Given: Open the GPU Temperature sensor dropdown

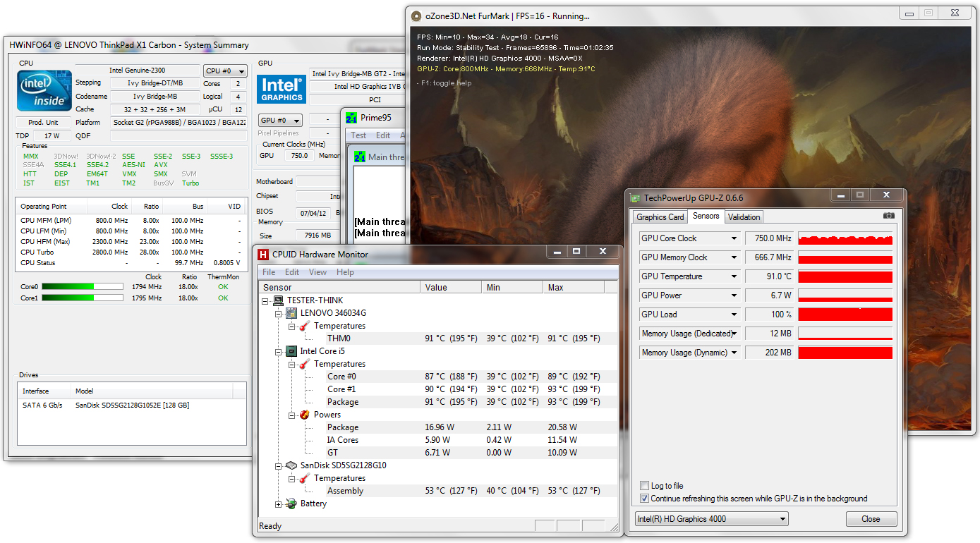Looking at the screenshot, I should coord(734,276).
